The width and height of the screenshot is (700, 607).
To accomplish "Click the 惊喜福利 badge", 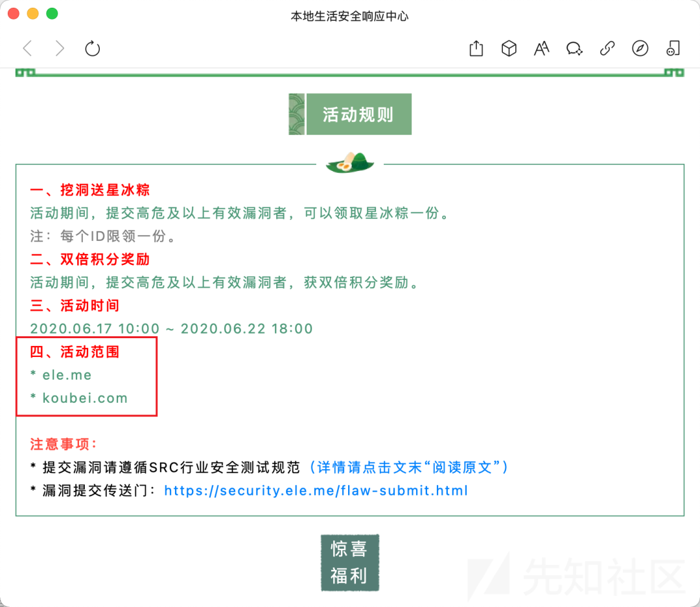I will [350, 563].
